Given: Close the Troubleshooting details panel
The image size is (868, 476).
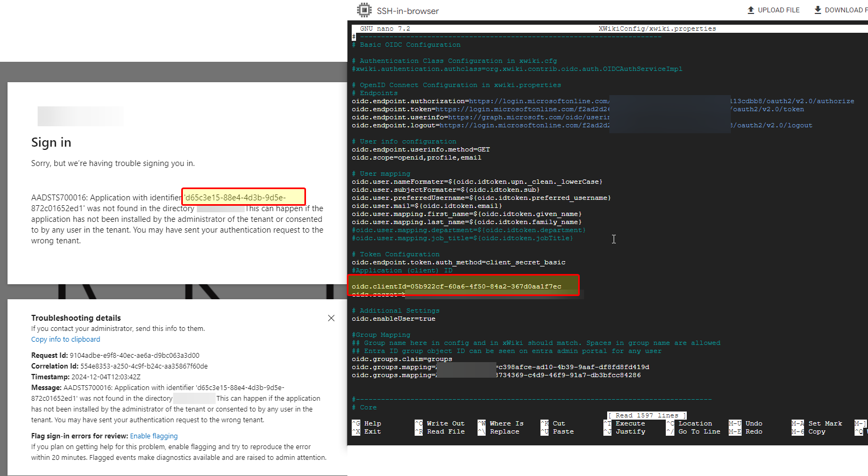Looking at the screenshot, I should click(x=331, y=318).
